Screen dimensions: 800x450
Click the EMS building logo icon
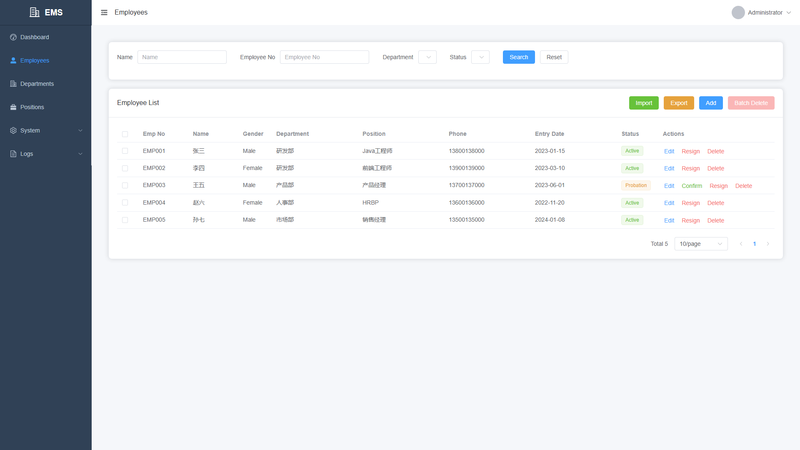tap(34, 12)
